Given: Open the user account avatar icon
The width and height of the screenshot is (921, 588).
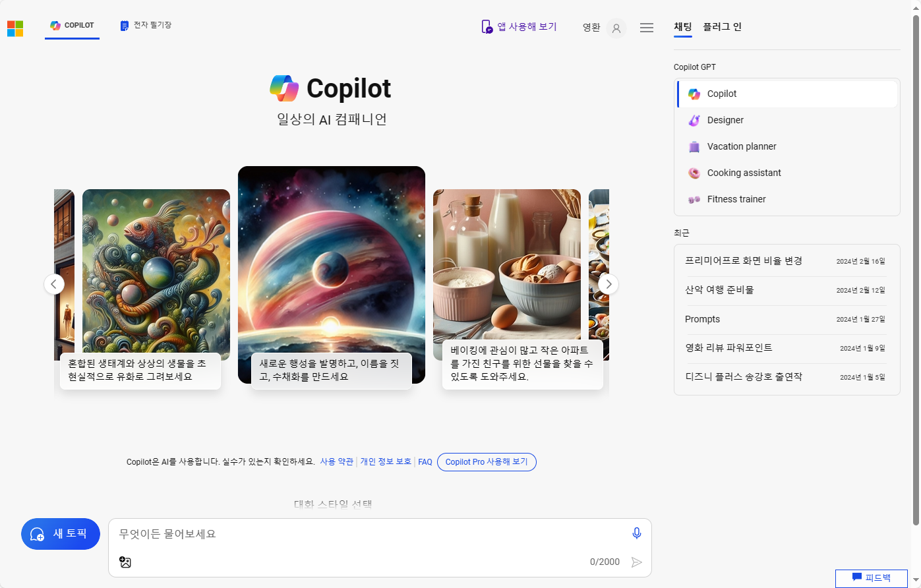Looking at the screenshot, I should pos(616,28).
